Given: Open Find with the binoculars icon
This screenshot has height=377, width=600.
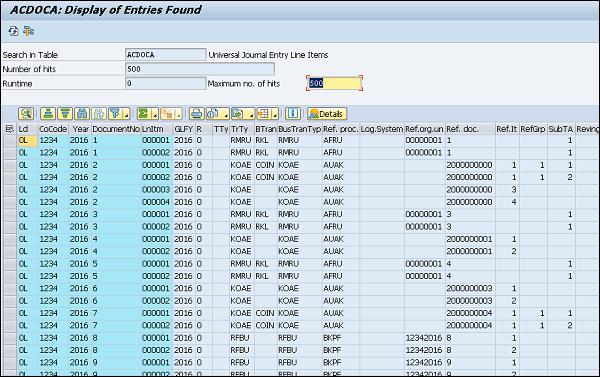Looking at the screenshot, I should coord(82,114).
